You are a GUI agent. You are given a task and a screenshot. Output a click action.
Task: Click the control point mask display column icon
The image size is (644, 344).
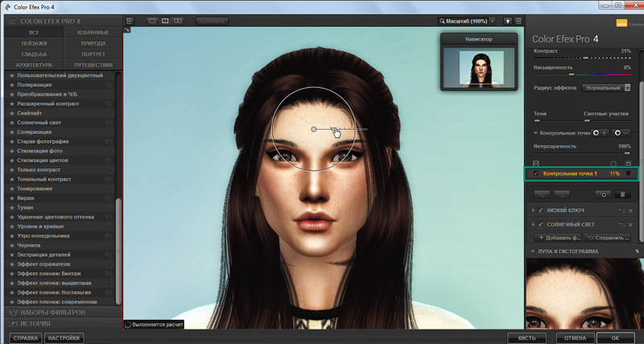point(628,164)
